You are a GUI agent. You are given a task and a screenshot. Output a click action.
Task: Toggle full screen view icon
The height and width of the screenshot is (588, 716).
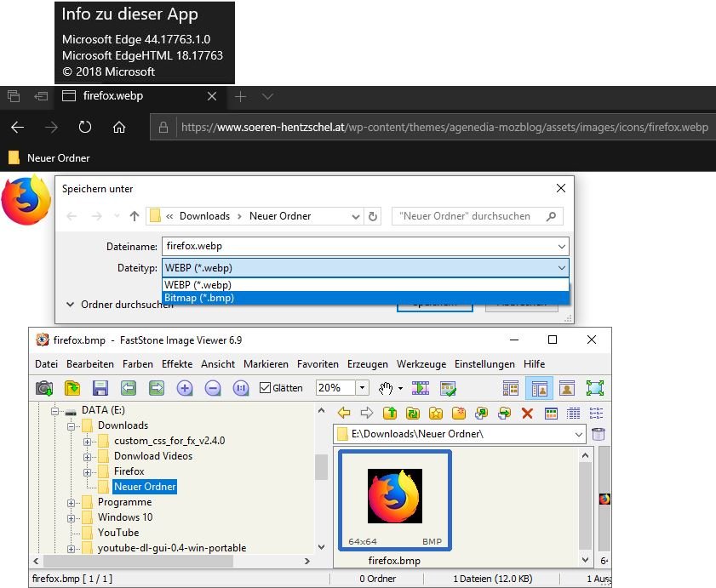click(594, 388)
